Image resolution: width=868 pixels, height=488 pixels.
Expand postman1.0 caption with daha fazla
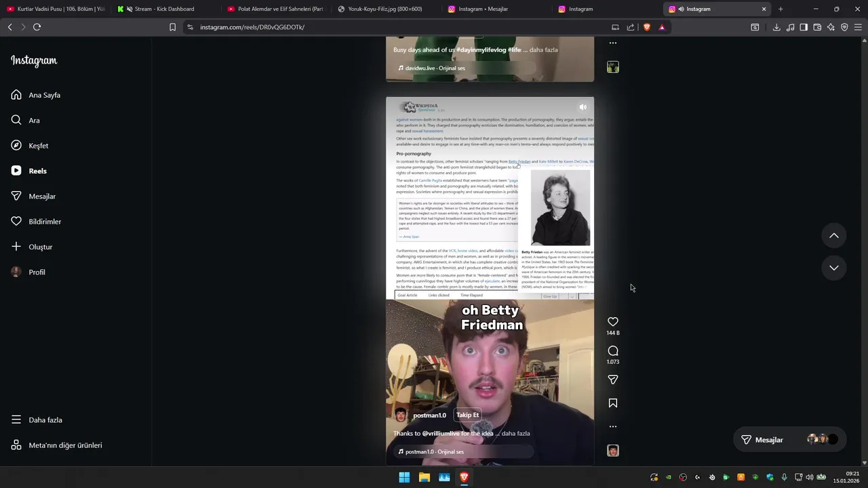[x=515, y=434]
